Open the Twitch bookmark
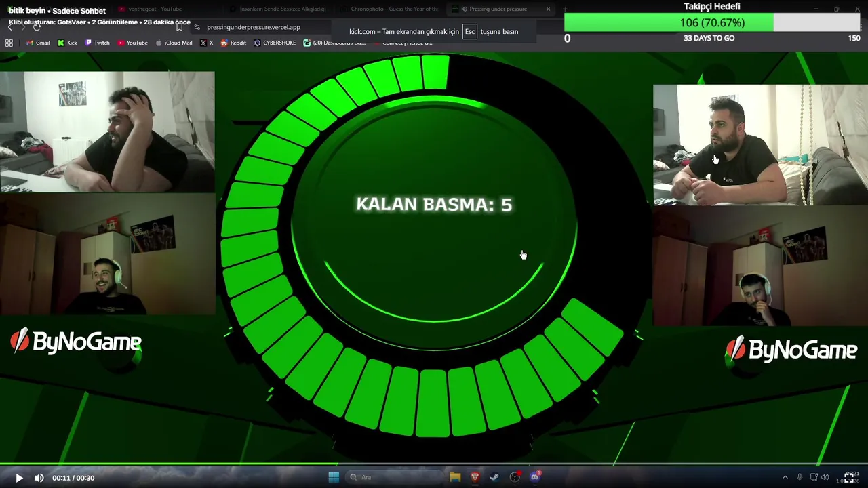Viewport: 868px width, 488px height. (97, 43)
